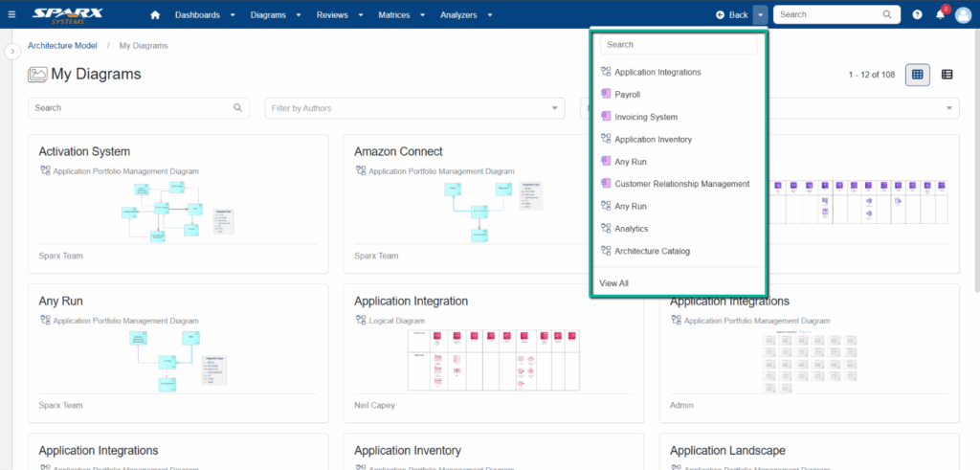Open the Matrices menu
The width and height of the screenshot is (980, 470).
coord(393,15)
